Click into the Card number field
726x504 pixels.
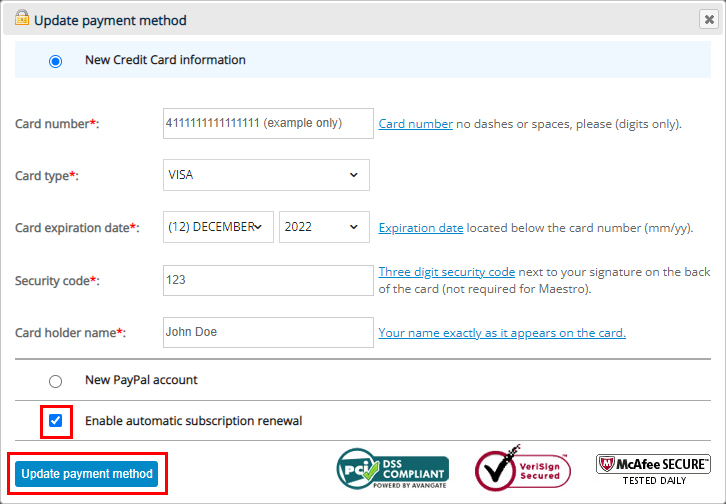(x=267, y=124)
